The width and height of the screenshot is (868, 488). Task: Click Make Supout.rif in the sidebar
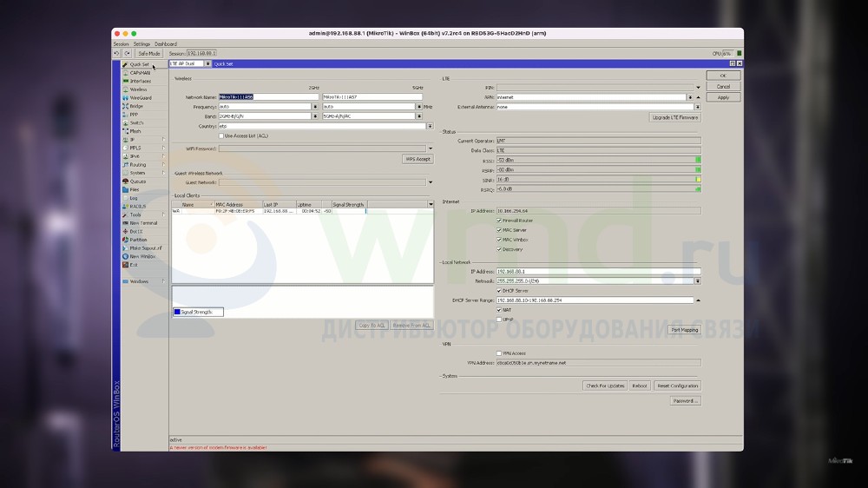pos(146,248)
